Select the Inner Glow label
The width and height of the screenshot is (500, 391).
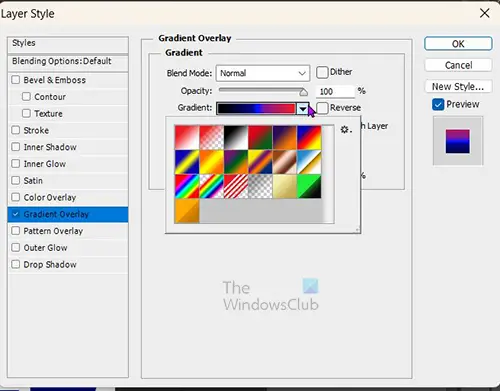coord(45,164)
